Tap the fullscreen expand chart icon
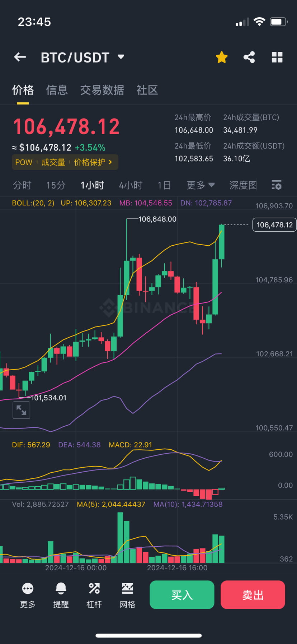 point(21,410)
